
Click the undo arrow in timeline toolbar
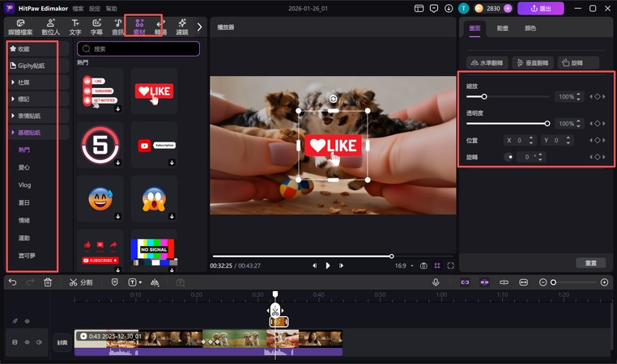pyautogui.click(x=12, y=282)
